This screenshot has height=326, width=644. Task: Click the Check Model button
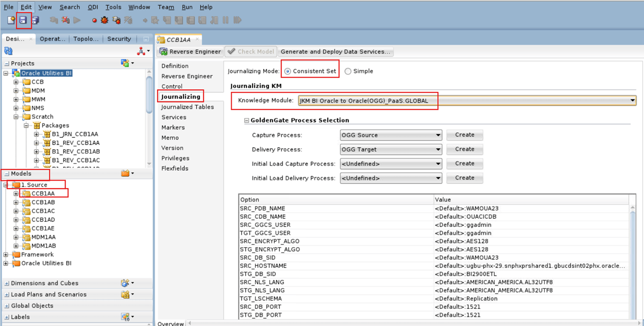pos(250,51)
